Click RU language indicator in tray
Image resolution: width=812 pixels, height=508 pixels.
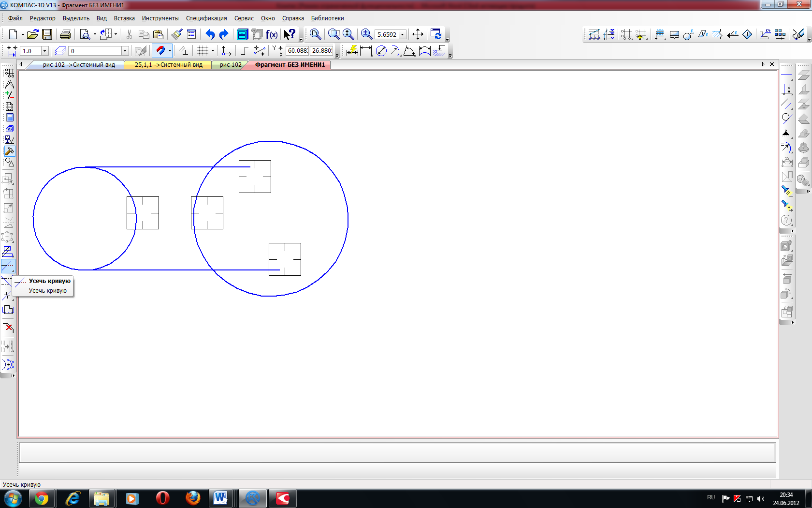[x=711, y=497]
